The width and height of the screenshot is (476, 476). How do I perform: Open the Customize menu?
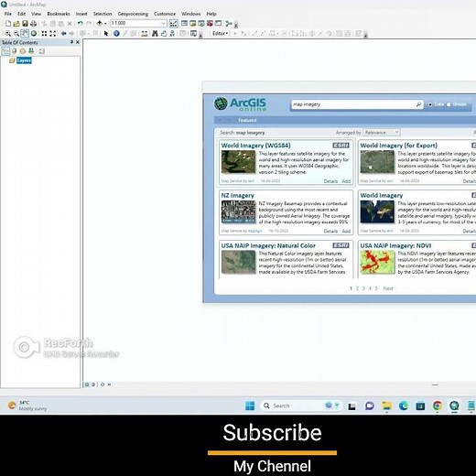point(165,14)
